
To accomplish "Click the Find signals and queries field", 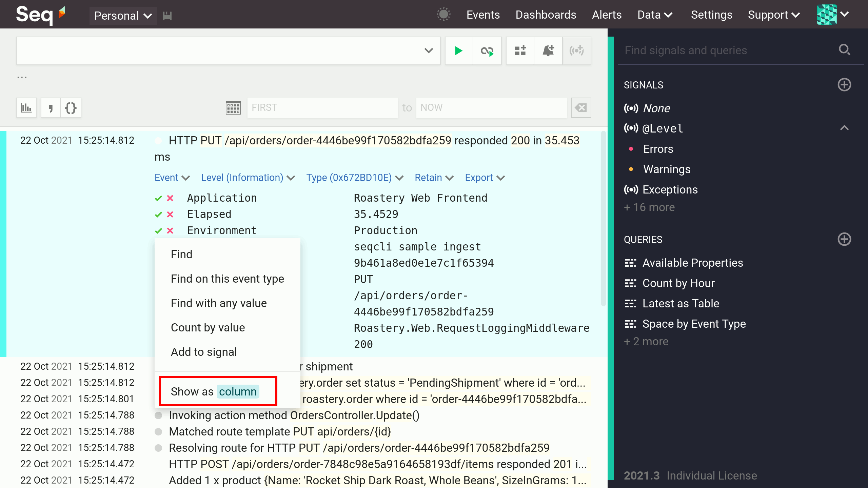I will pyautogui.click(x=729, y=50).
